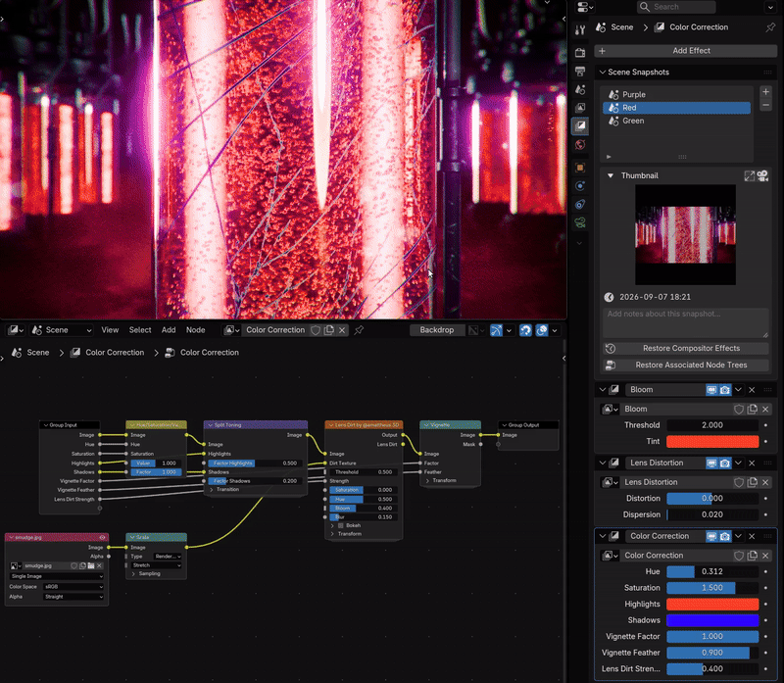Open the Output properties tab

(580, 71)
